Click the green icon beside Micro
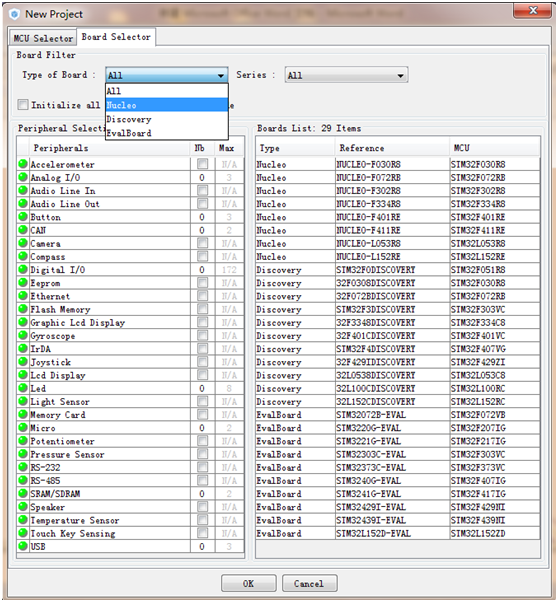The width and height of the screenshot is (558, 602). click(23, 427)
